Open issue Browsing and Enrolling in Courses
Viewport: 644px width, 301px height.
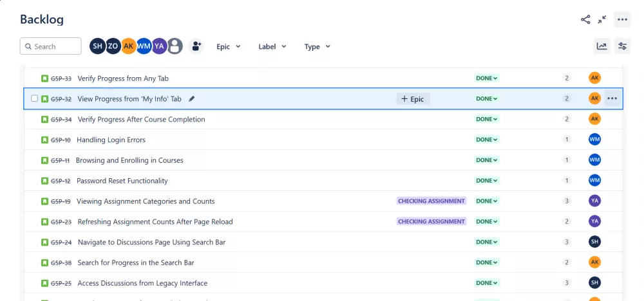(129, 160)
